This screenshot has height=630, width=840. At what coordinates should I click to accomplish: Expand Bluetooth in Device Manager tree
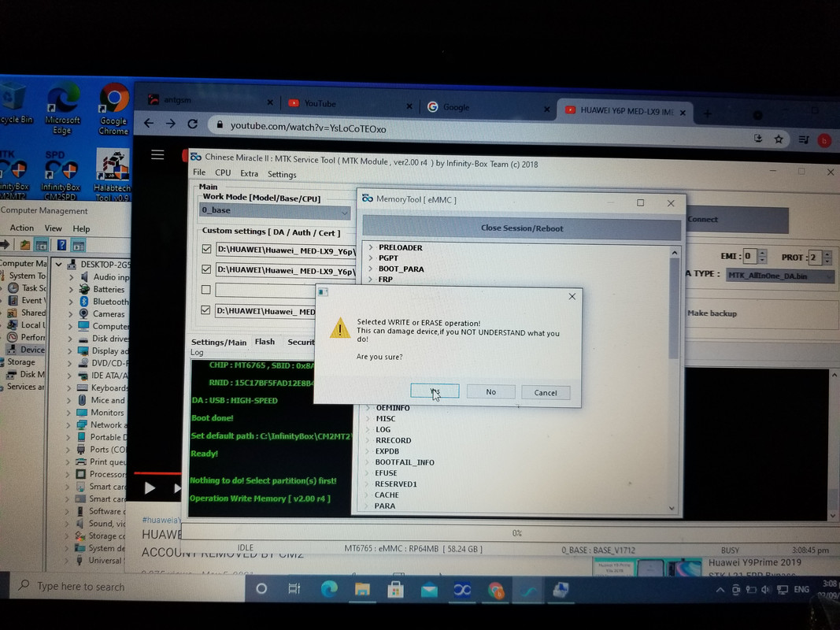71,302
